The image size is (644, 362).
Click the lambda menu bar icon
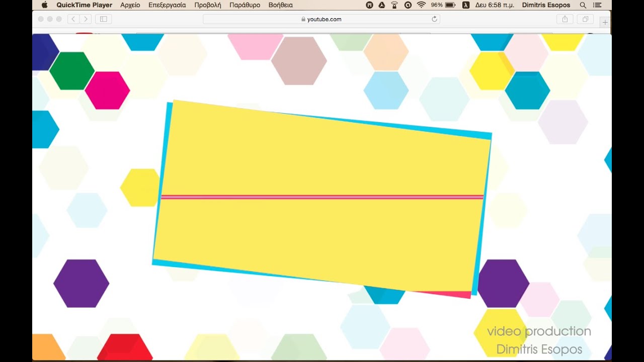(x=466, y=5)
